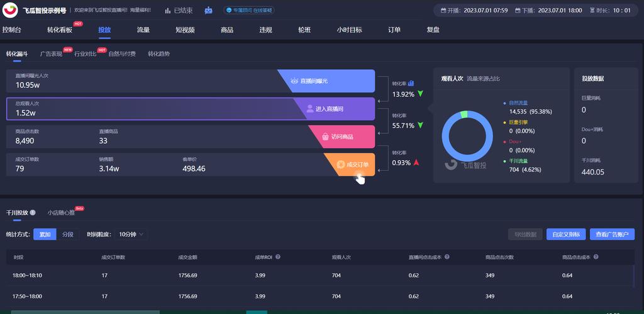This screenshot has height=314, width=644.
Task: Switch statistics mode to 分段
Action: click(x=68, y=234)
